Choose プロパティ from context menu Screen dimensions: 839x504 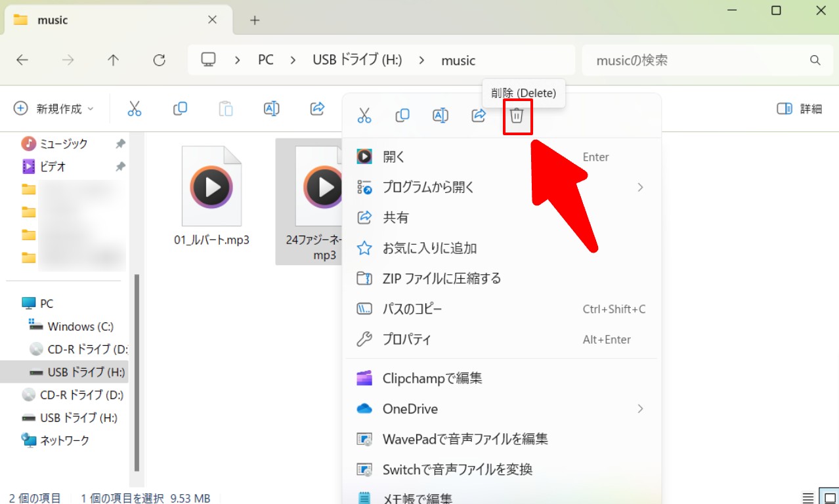(x=502, y=339)
